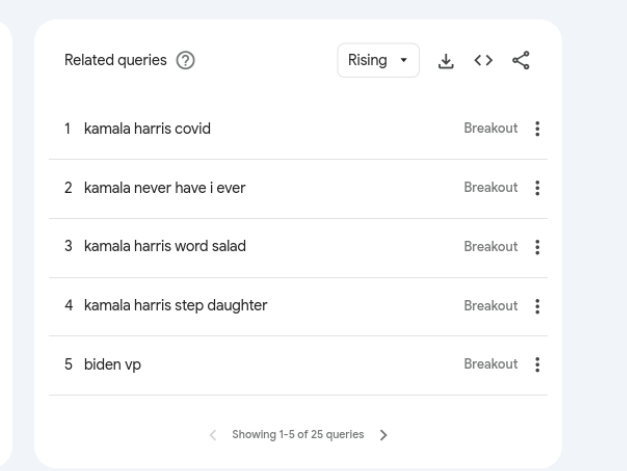Open the biden vp query
The width and height of the screenshot is (627, 471).
pos(112,365)
